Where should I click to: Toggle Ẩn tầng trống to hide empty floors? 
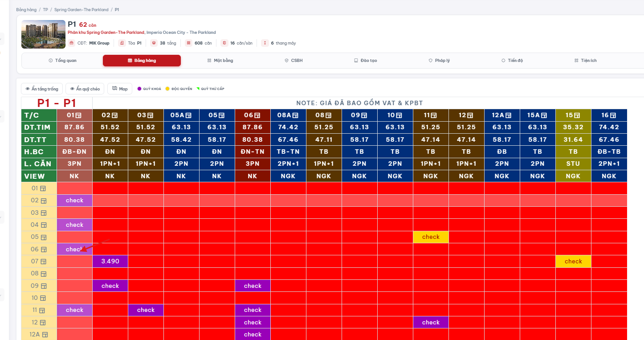(x=42, y=89)
